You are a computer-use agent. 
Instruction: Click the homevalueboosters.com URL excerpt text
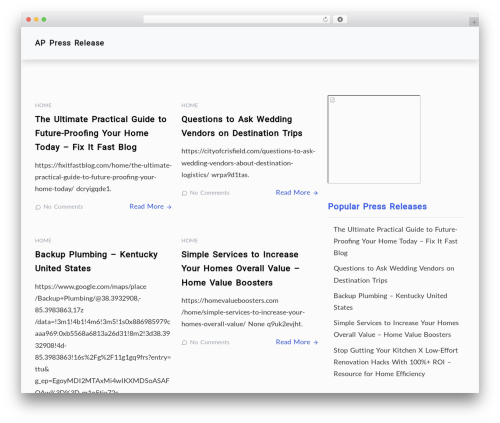coord(243,312)
